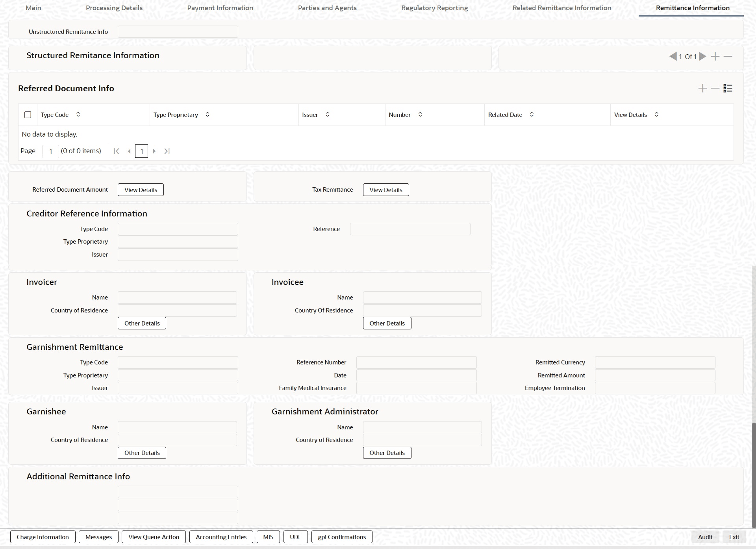Tick the select-all checkbox in table header
Image resolution: width=756 pixels, height=549 pixels.
pyautogui.click(x=28, y=115)
